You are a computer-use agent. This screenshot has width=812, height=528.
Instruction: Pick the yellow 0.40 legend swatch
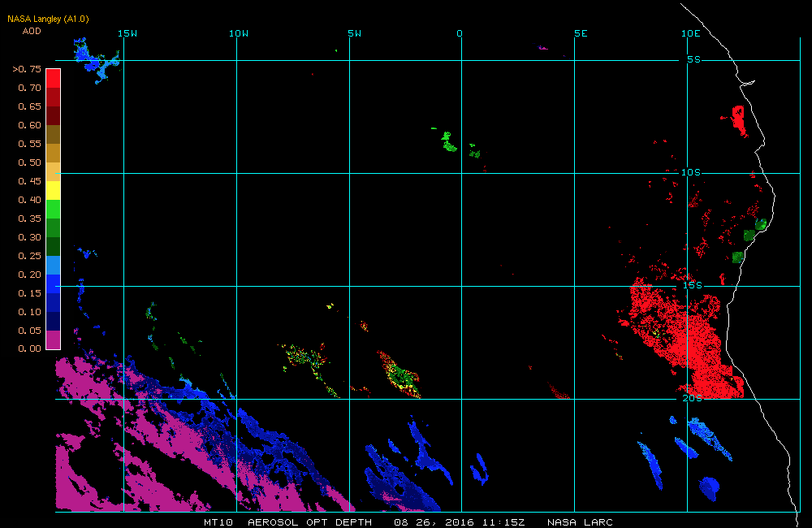(x=54, y=190)
